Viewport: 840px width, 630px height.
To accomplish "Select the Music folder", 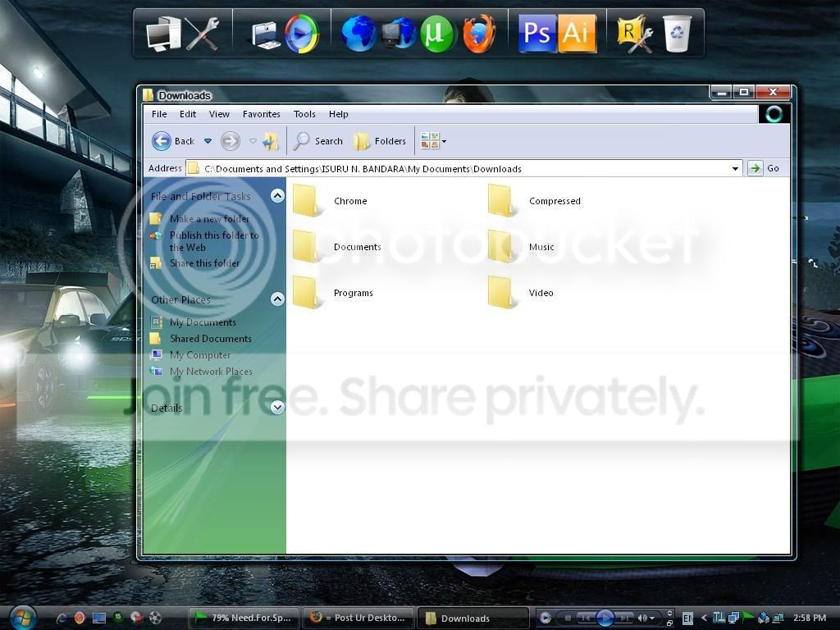I will click(521, 247).
